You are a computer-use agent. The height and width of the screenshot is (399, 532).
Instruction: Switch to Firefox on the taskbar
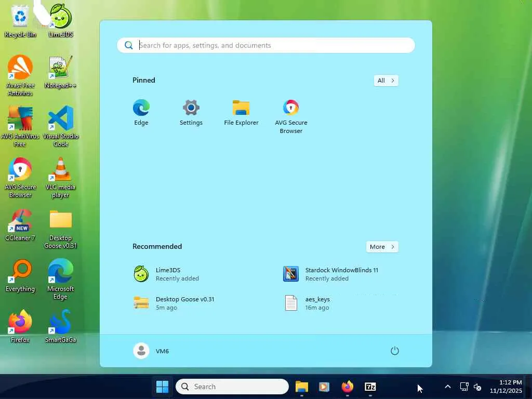(347, 387)
